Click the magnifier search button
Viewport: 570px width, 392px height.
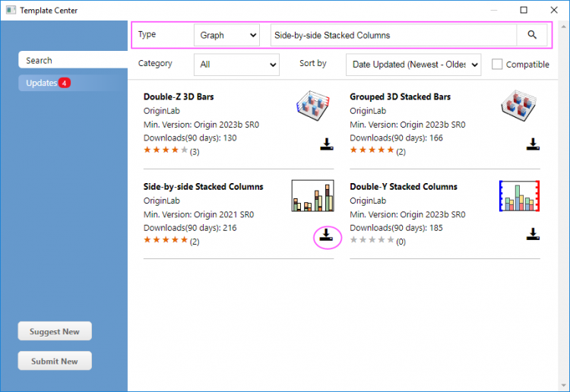pos(532,35)
